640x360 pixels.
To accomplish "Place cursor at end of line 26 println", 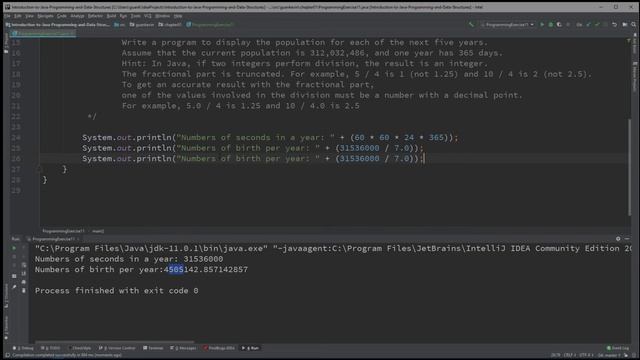I will (x=424, y=159).
